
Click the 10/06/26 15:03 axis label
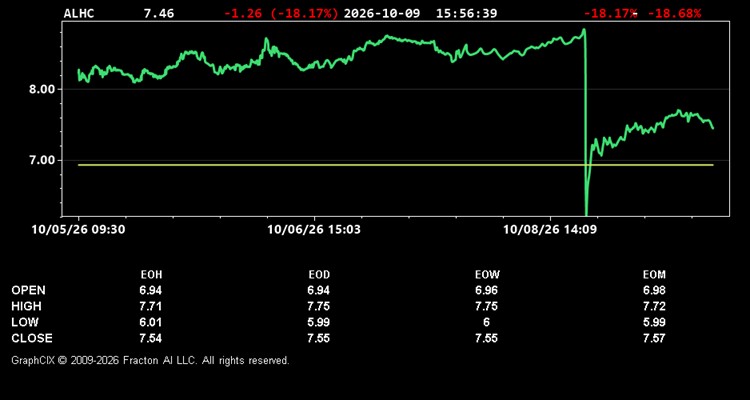[x=314, y=230]
